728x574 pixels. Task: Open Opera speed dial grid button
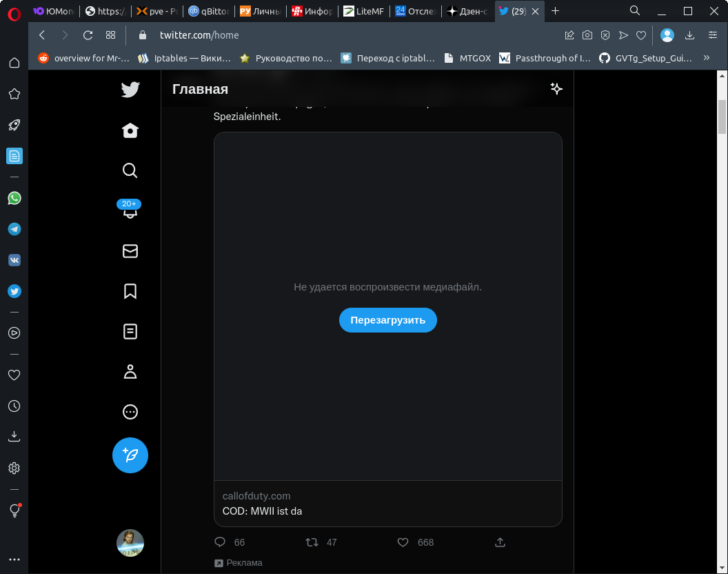click(110, 35)
